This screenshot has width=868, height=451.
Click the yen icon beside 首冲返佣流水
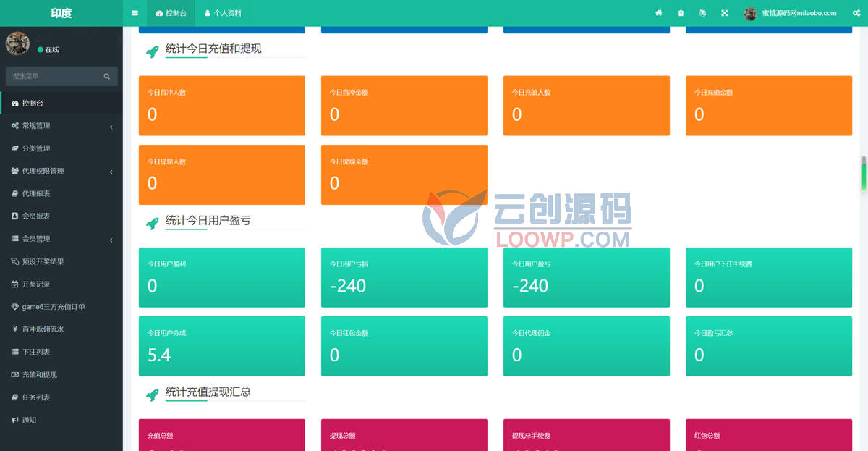coord(15,329)
